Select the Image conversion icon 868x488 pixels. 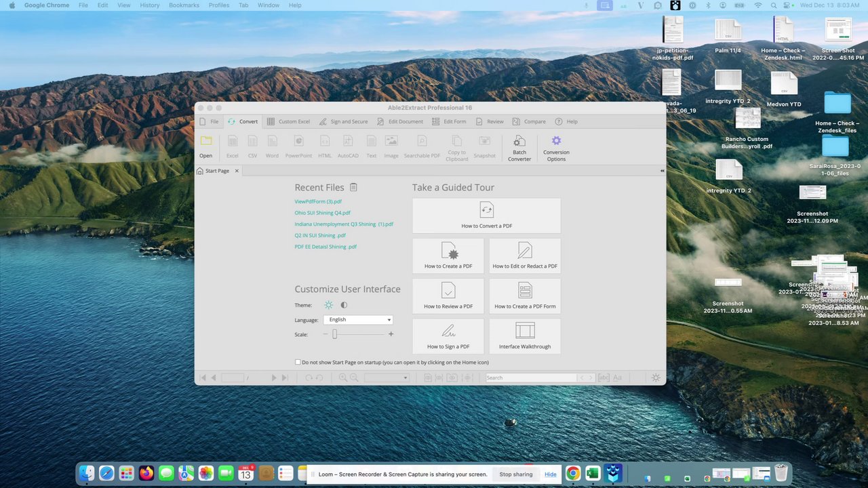click(x=391, y=146)
